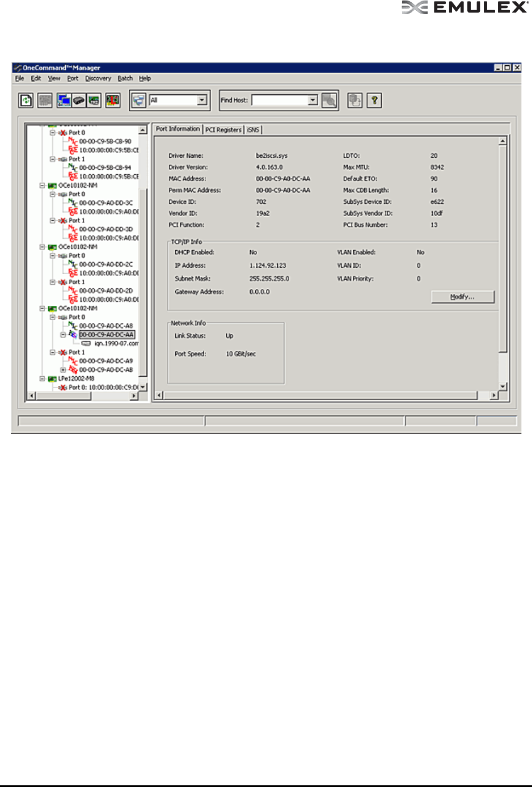Select tree item 00-00-C9-A0-DD-2C
Screen dimensions: 532x787
(106, 264)
